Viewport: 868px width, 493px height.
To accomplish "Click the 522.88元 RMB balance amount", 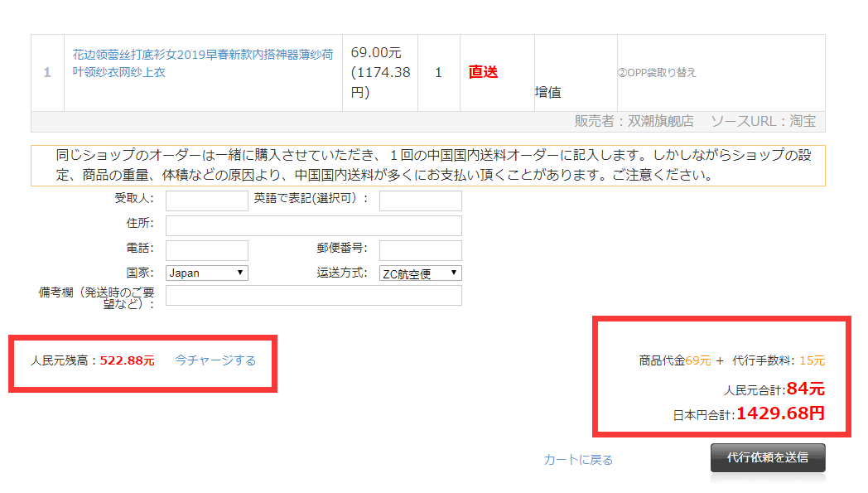I will tap(127, 360).
